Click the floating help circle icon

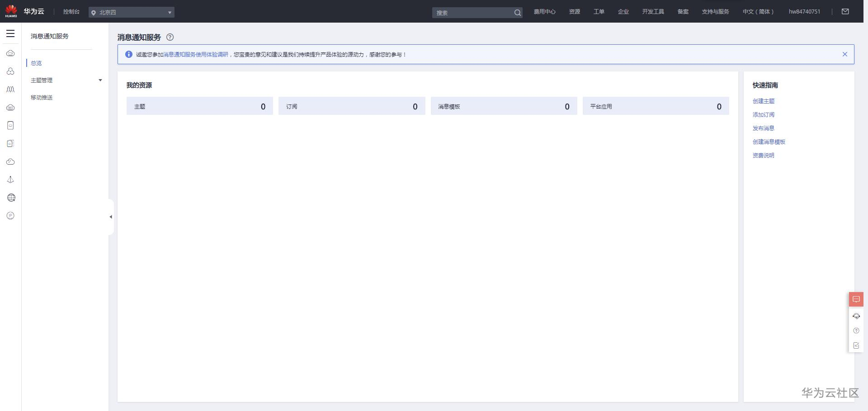click(856, 331)
